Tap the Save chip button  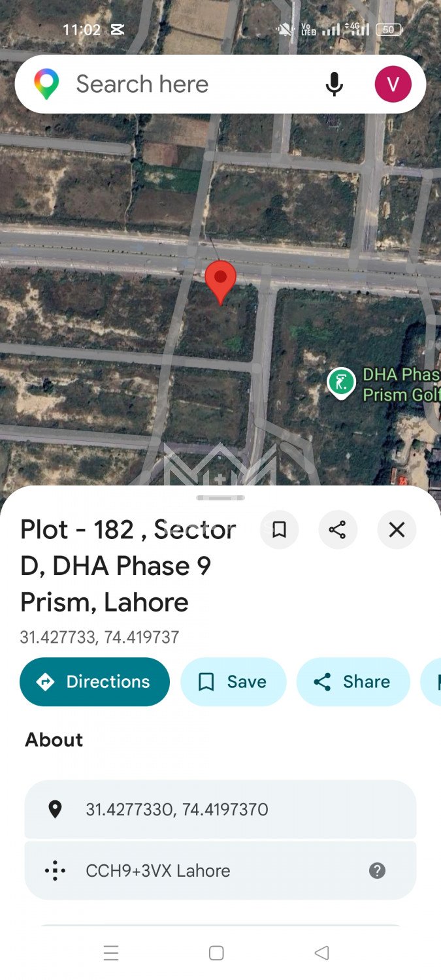[x=233, y=681]
